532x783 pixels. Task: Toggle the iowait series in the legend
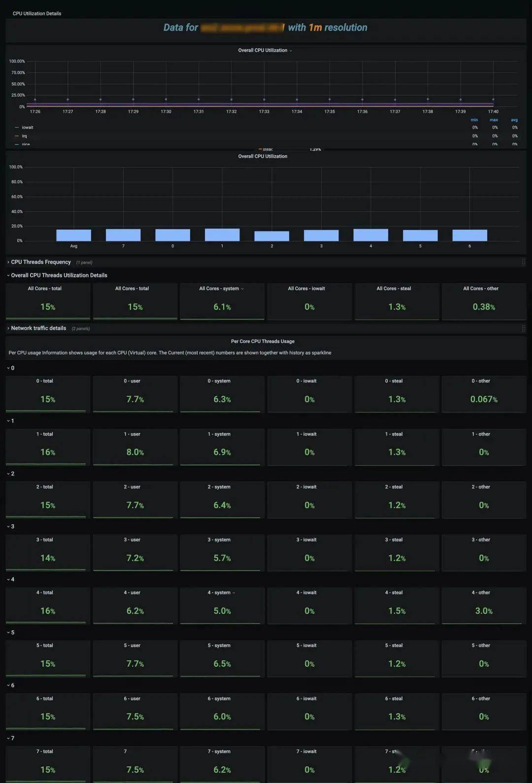pyautogui.click(x=28, y=128)
